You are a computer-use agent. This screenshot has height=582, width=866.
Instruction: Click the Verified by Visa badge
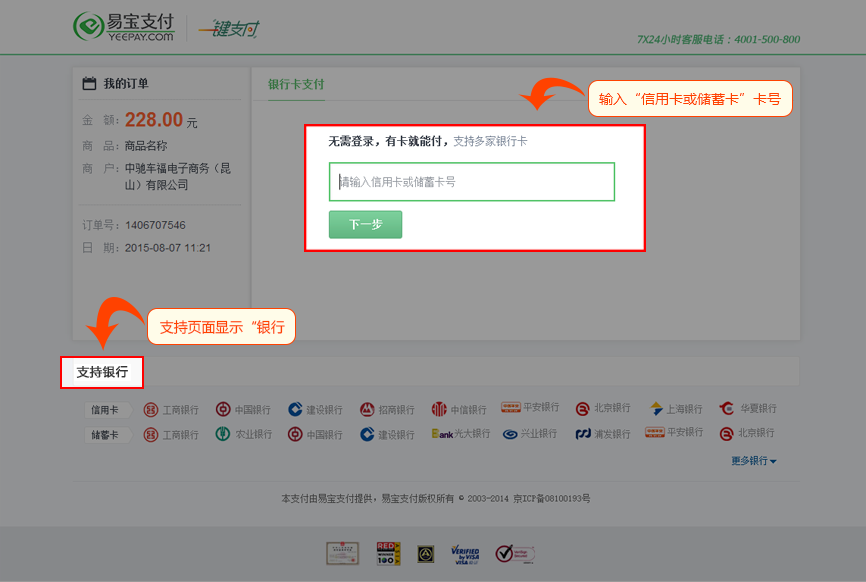[465, 554]
